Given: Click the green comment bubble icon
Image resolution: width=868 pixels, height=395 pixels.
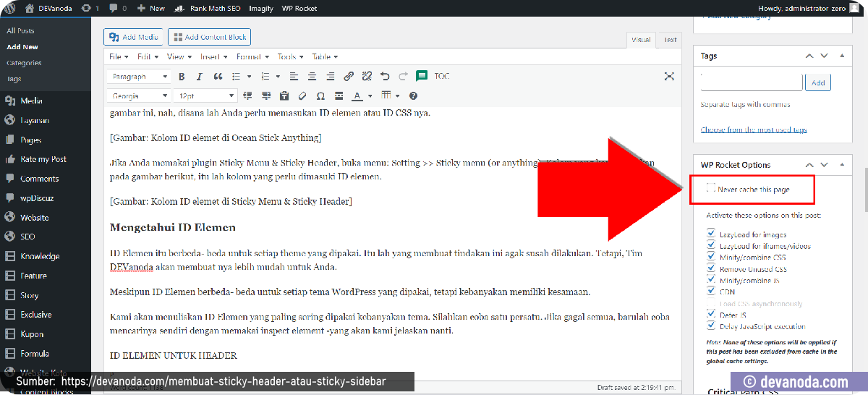Looking at the screenshot, I should 422,76.
